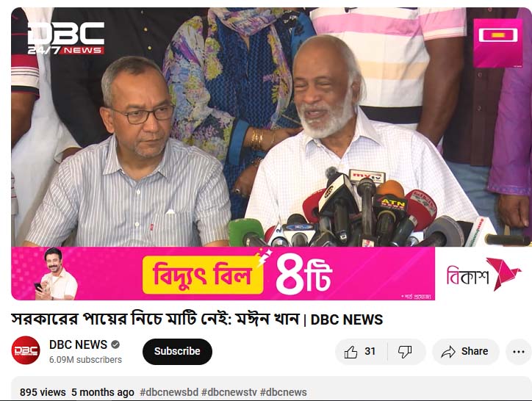
Task: Open the #dbcnewsbd hashtag
Action: (x=169, y=392)
